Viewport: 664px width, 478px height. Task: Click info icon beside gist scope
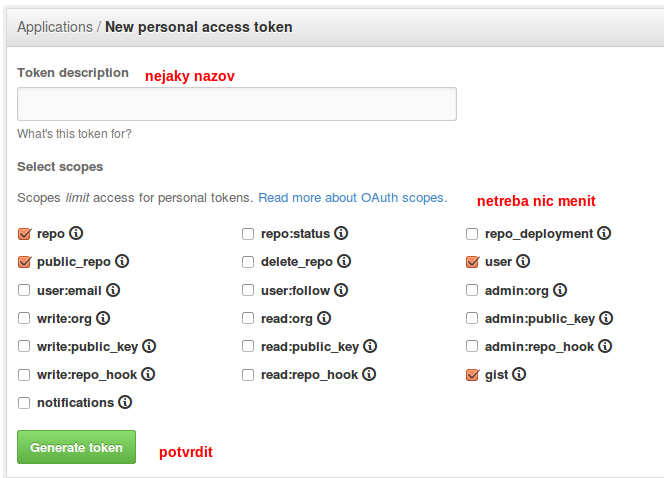(x=519, y=374)
